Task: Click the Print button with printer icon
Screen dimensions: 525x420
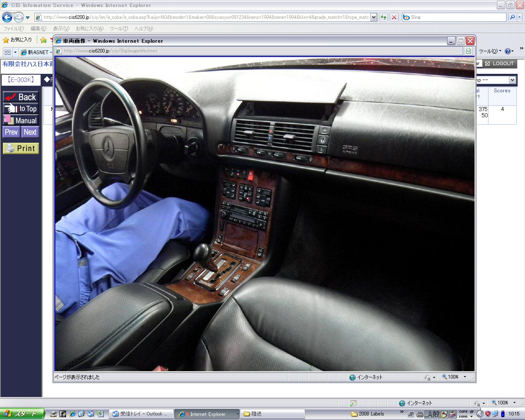Action: click(21, 148)
